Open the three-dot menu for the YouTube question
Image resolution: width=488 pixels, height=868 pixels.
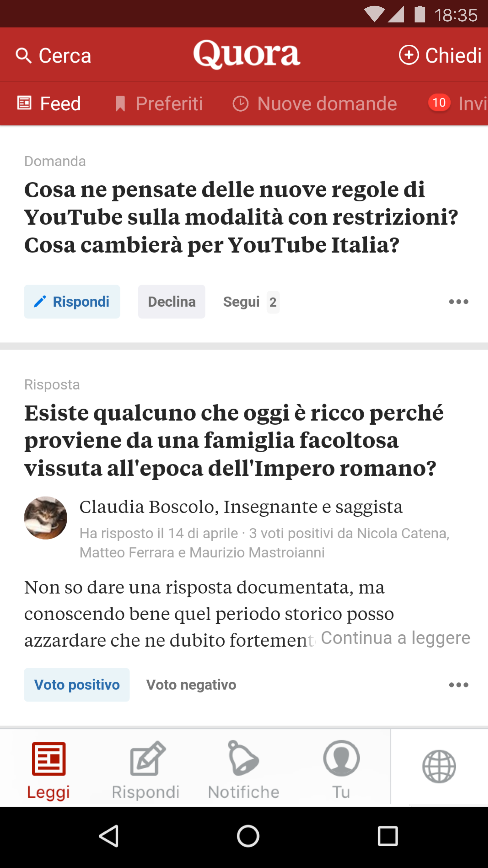point(458,302)
